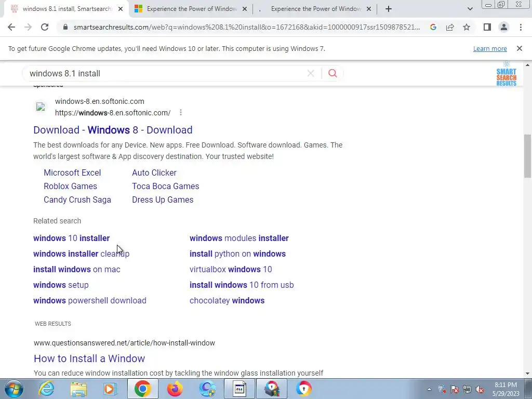Open a new browser tab
Image resolution: width=532 pixels, height=399 pixels.
pyautogui.click(x=389, y=9)
